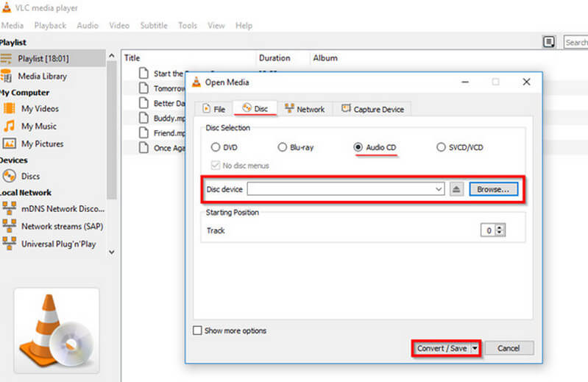Click the Convert / Save button

click(442, 348)
